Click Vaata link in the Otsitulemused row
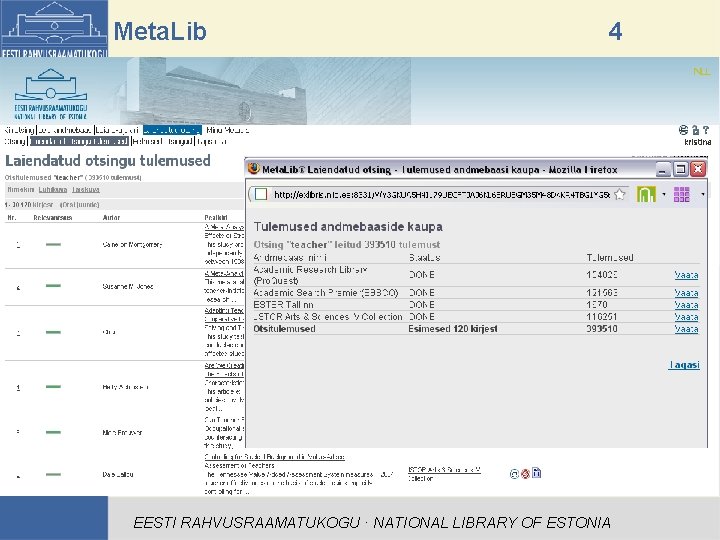Image resolution: width=720 pixels, height=540 pixels. click(686, 329)
